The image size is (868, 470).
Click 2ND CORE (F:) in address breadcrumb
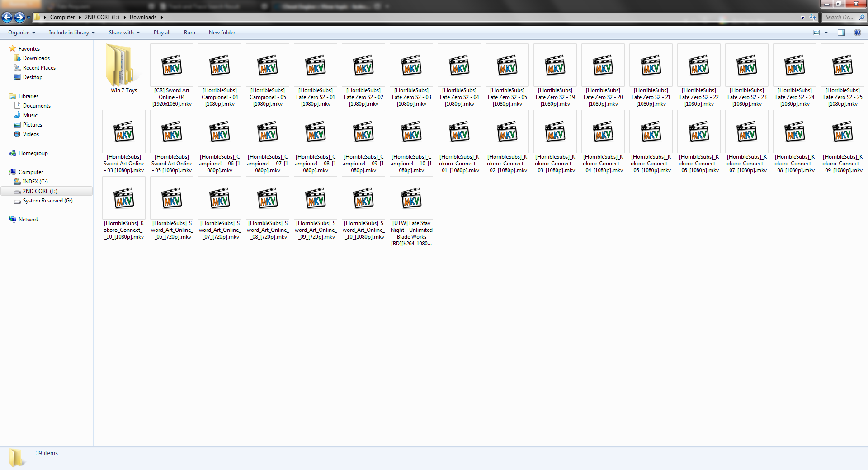pyautogui.click(x=102, y=17)
